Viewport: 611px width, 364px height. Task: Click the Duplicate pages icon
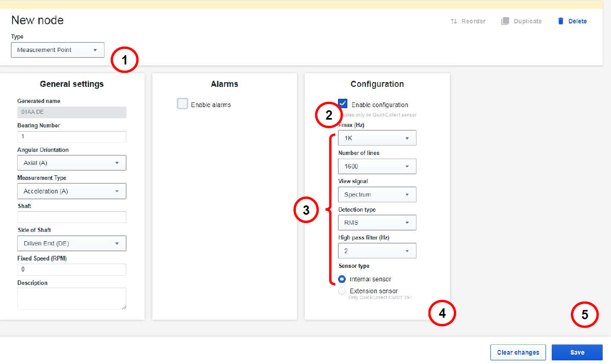tap(505, 21)
